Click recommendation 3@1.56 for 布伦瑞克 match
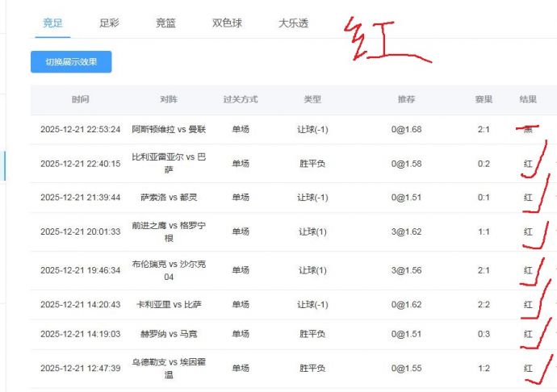This screenshot has height=392, width=557. (406, 271)
